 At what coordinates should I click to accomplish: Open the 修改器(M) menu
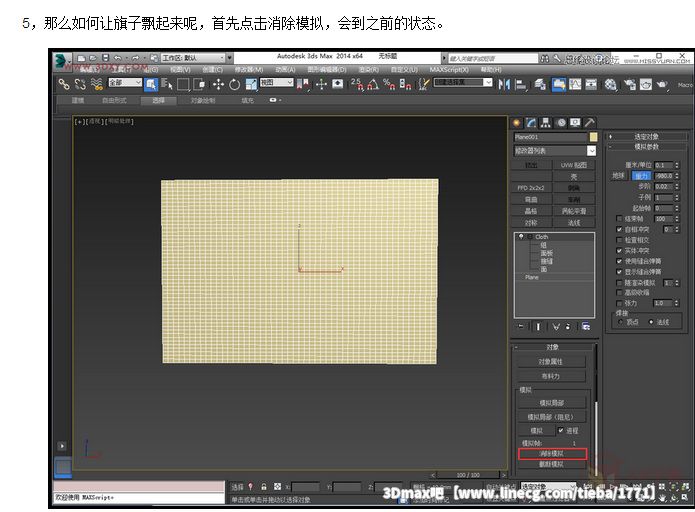click(x=249, y=70)
